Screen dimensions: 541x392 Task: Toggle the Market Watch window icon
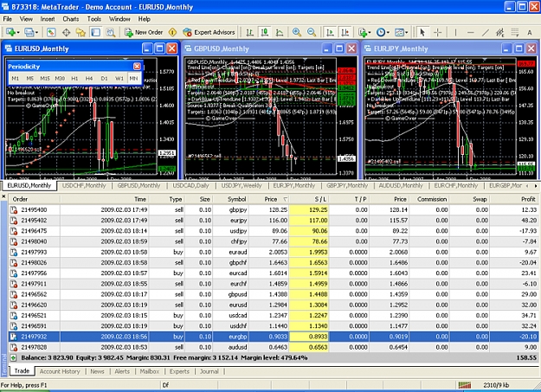[x=51, y=32]
